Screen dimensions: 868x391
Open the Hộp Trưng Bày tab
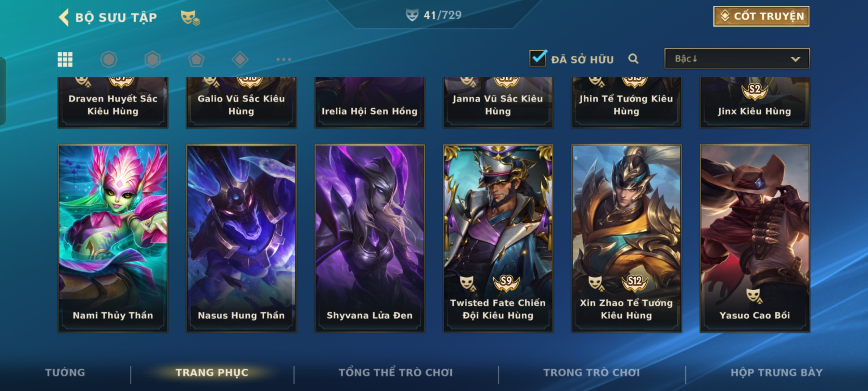click(x=776, y=373)
